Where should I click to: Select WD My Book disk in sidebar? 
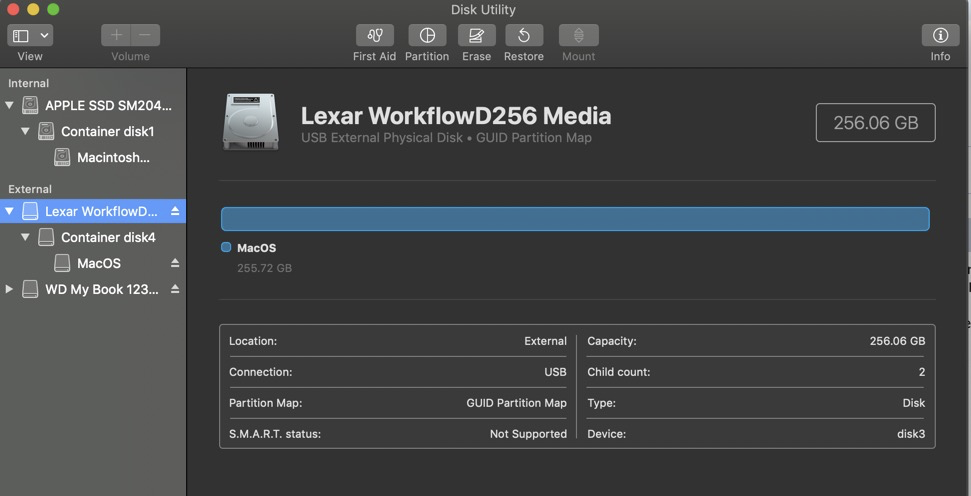(93, 289)
